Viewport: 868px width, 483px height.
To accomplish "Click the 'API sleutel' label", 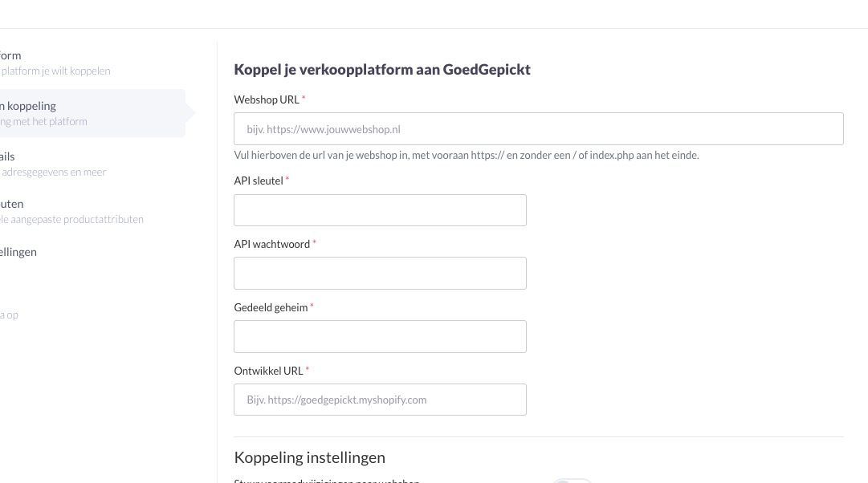I will click(259, 181).
